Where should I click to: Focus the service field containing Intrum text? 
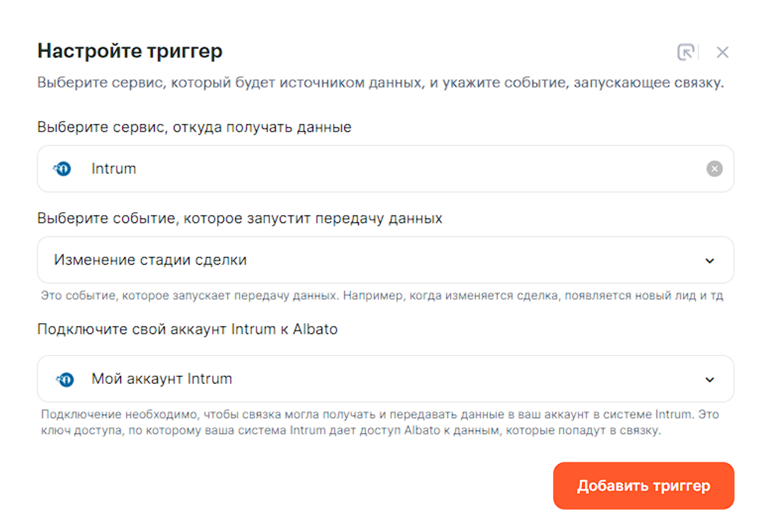[x=348, y=169]
